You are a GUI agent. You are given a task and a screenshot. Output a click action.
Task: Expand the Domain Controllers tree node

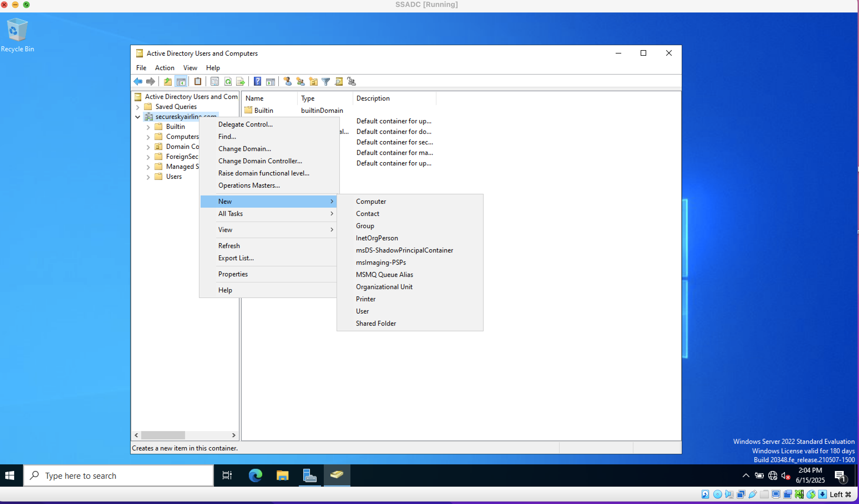pyautogui.click(x=148, y=147)
